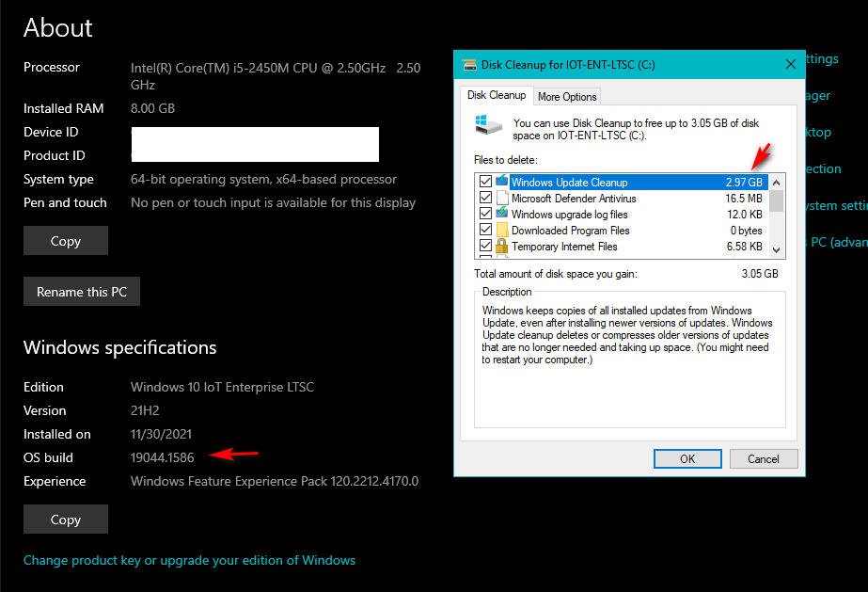Toggle Downloaded Program Files checkbox
The width and height of the screenshot is (868, 592).
click(x=485, y=230)
